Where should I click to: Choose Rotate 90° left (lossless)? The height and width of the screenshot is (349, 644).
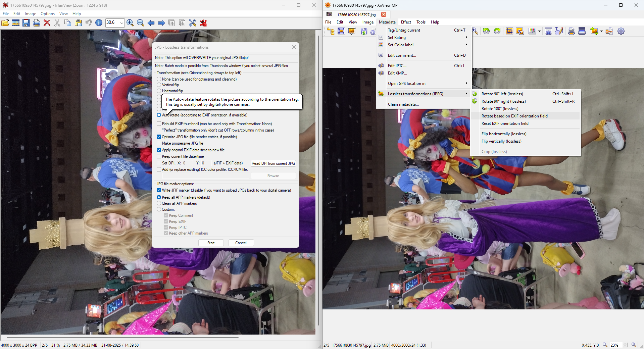coord(525,94)
